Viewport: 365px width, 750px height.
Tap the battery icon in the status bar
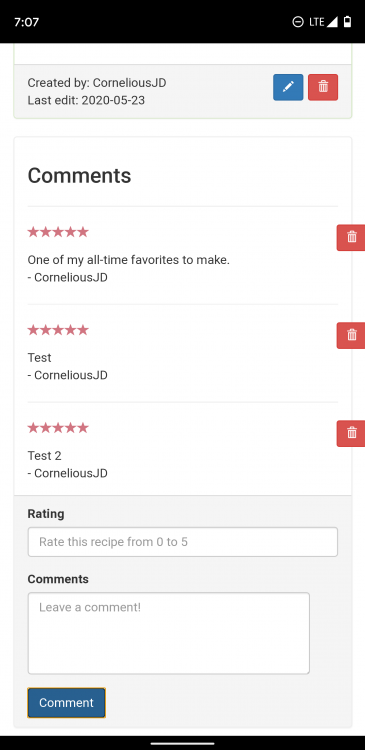[x=348, y=22]
